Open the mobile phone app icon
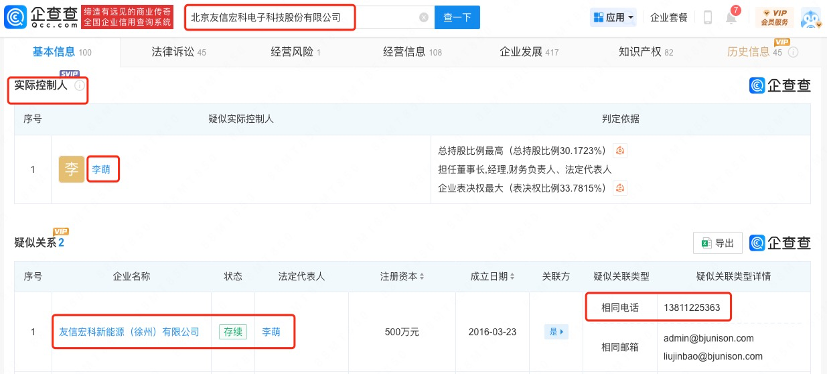The image size is (828, 374). (x=708, y=17)
